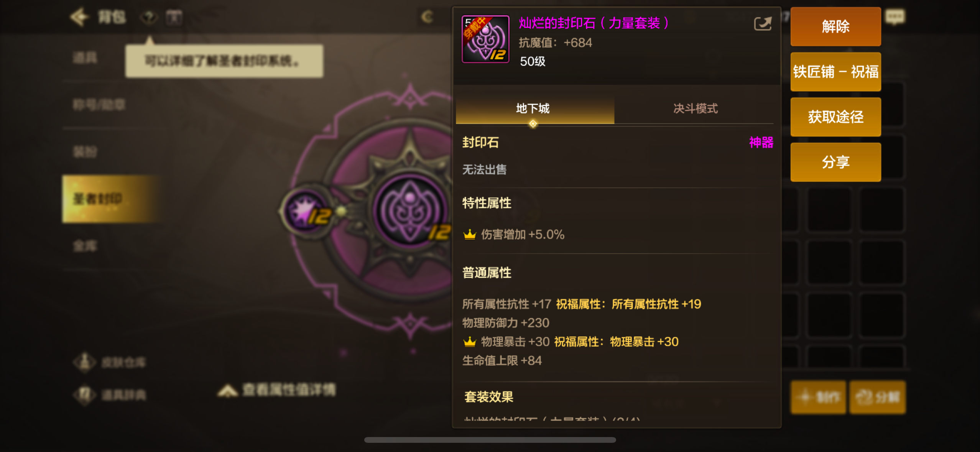
Task: Open the question mark help icon
Action: [x=149, y=17]
